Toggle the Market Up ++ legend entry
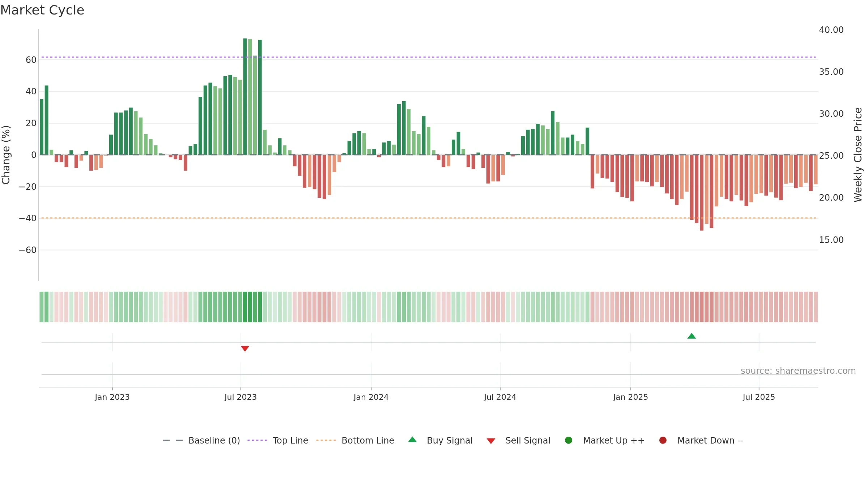This screenshot has width=868, height=488. point(604,440)
